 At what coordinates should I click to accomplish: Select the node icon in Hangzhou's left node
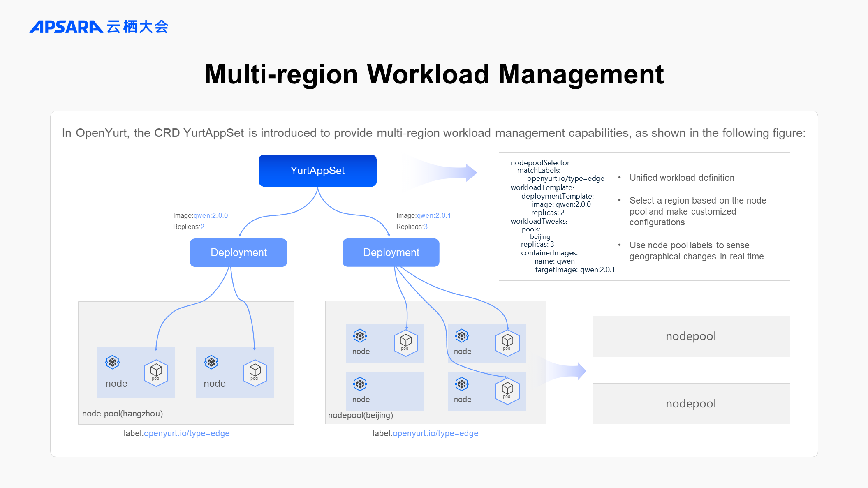pos(112,362)
